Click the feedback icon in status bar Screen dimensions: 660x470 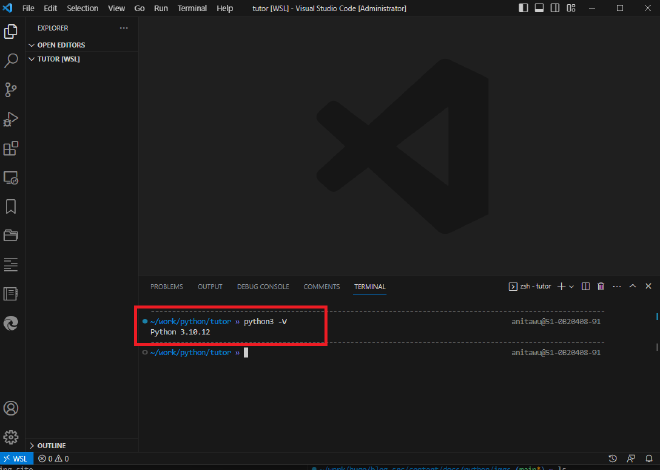(631, 459)
